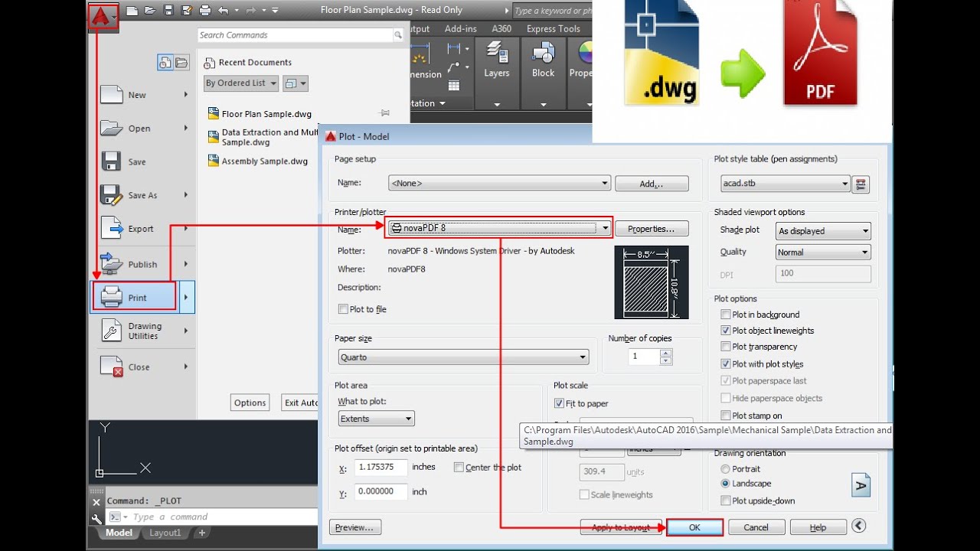Expand the Layers panel arrow

[497, 104]
